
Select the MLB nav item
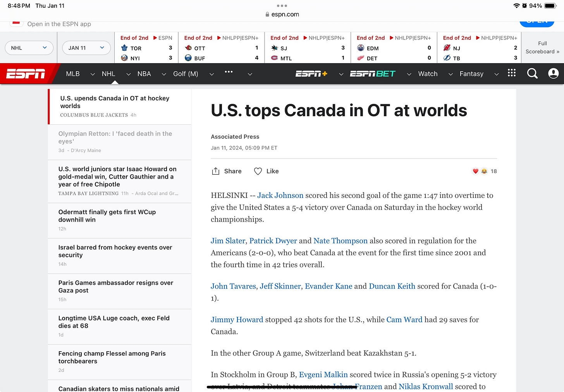point(73,74)
